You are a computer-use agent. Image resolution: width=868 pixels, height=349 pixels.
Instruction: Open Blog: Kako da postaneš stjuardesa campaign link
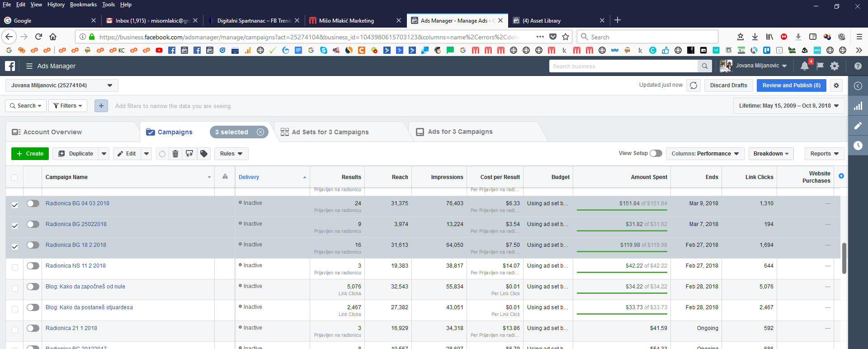pyautogui.click(x=89, y=307)
